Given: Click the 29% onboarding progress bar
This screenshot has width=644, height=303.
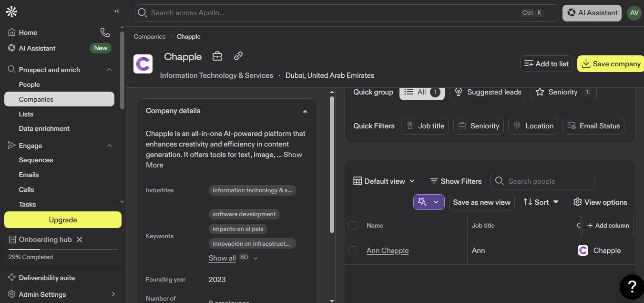Looking at the screenshot, I should tap(63, 249).
